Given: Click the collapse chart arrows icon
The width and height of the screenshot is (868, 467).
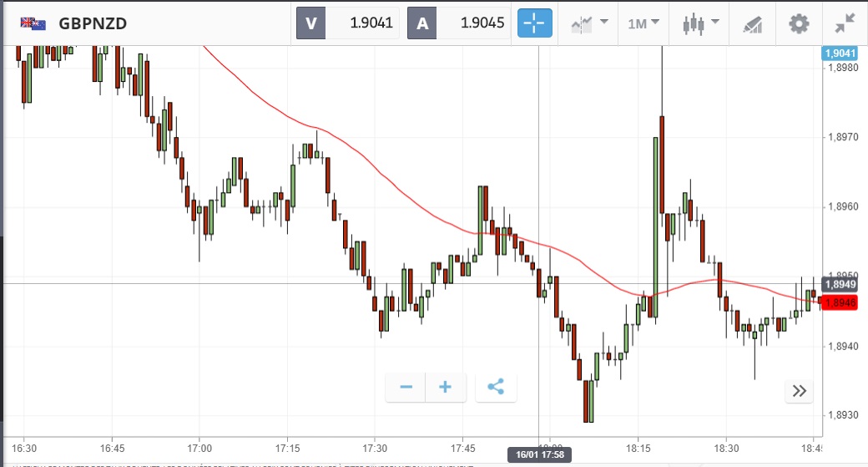Looking at the screenshot, I should [x=845, y=23].
